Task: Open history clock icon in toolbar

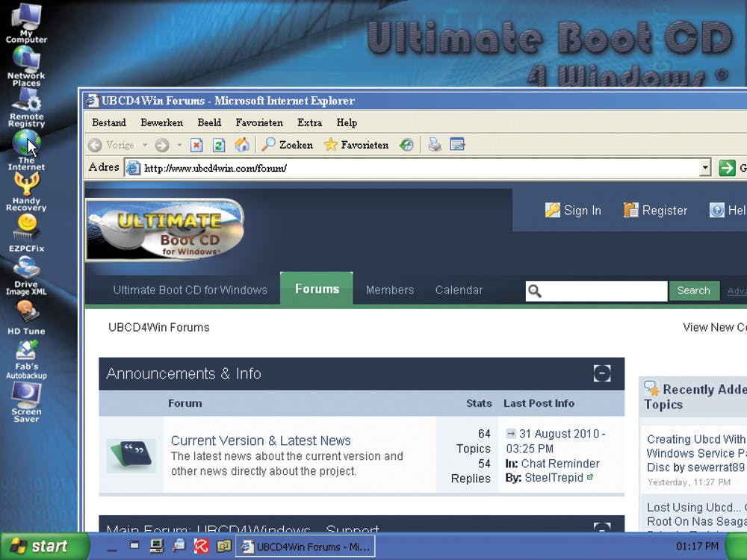Action: 406,145
